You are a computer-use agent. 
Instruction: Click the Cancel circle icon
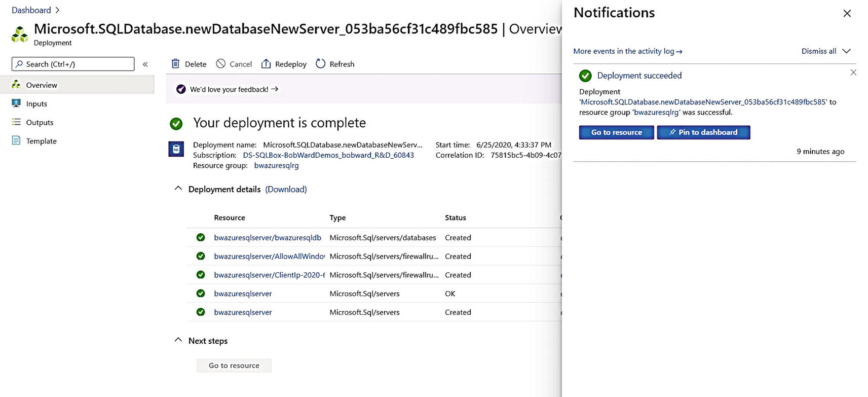coord(220,64)
